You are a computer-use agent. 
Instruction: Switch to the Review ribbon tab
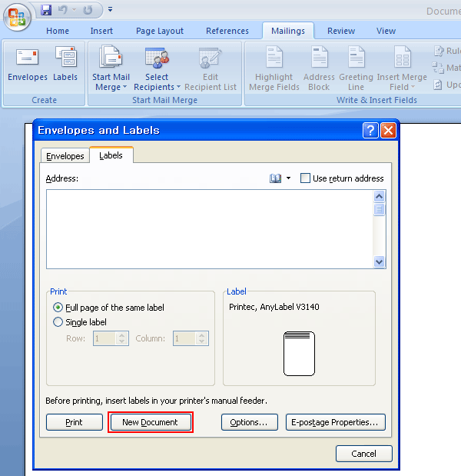341,31
